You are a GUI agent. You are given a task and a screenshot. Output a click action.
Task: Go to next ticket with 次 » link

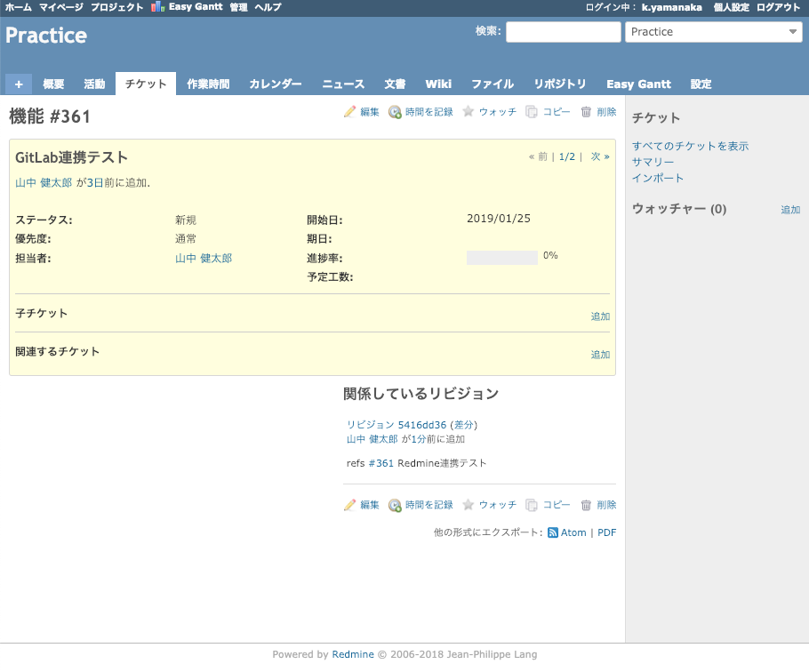pyautogui.click(x=600, y=156)
